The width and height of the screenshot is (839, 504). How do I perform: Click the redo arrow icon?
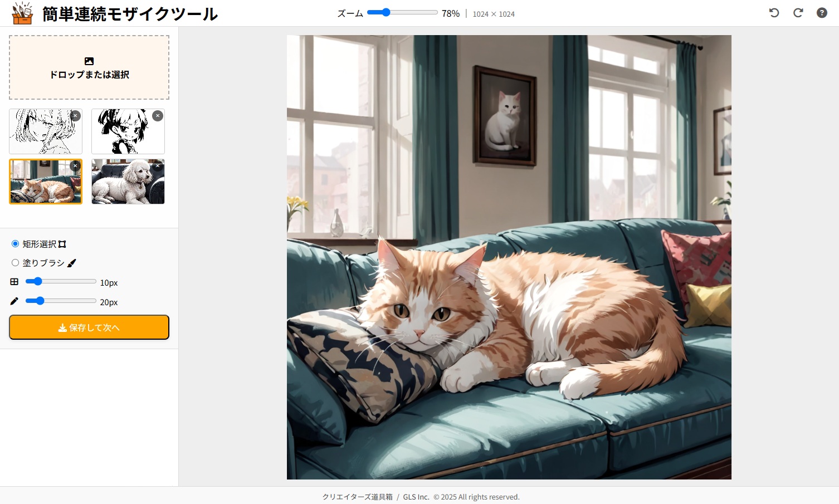(798, 13)
